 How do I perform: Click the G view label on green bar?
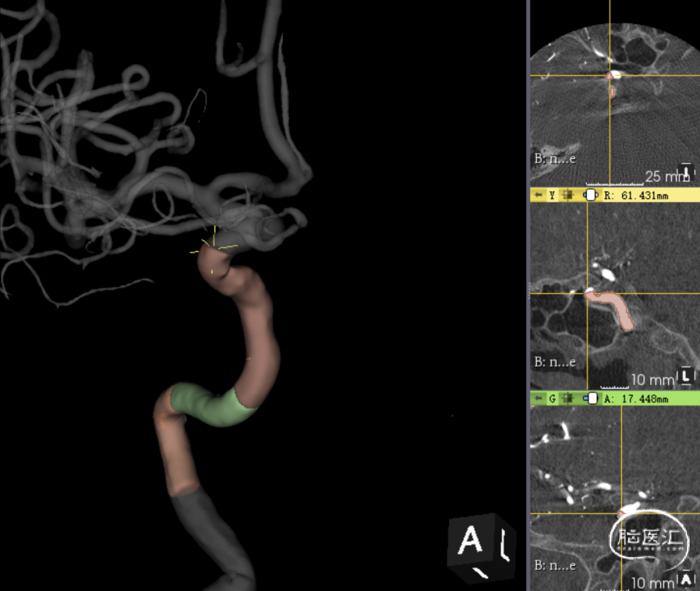[553, 399]
